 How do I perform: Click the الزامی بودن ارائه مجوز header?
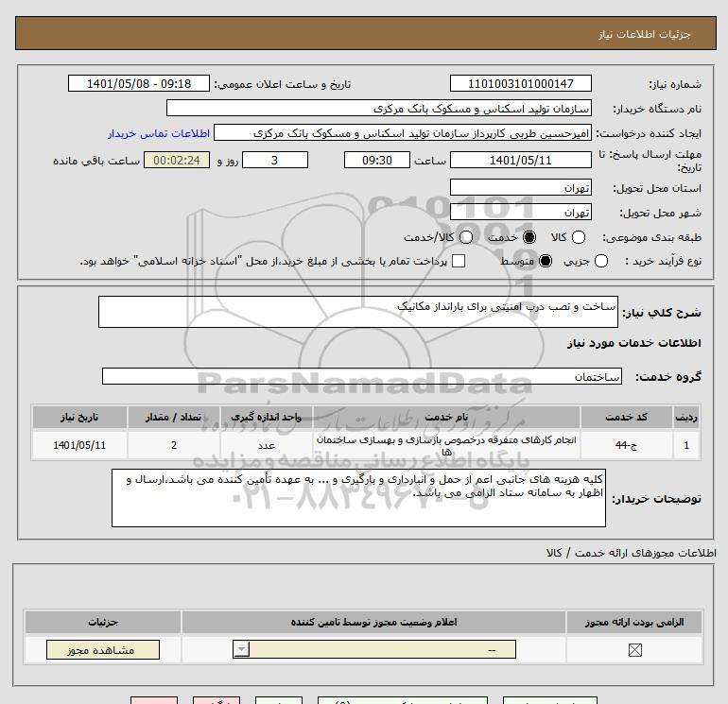(634, 622)
